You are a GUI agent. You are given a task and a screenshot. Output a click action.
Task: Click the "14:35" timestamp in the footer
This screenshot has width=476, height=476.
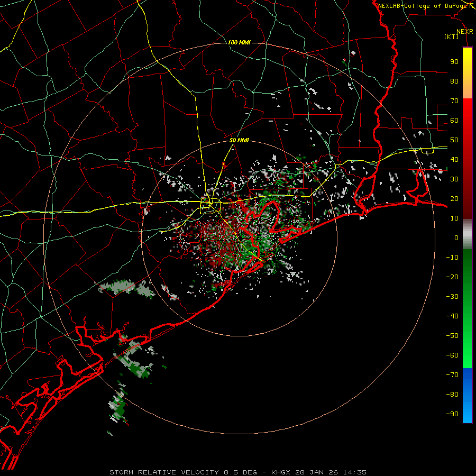click(355, 472)
